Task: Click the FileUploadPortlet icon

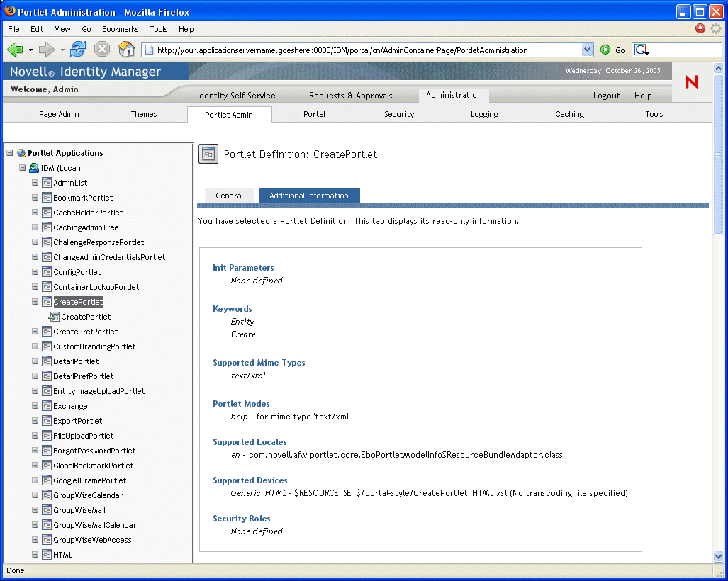Action: (x=46, y=436)
